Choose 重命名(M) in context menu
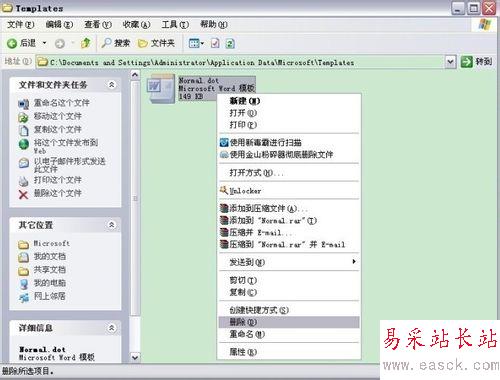 289,334
